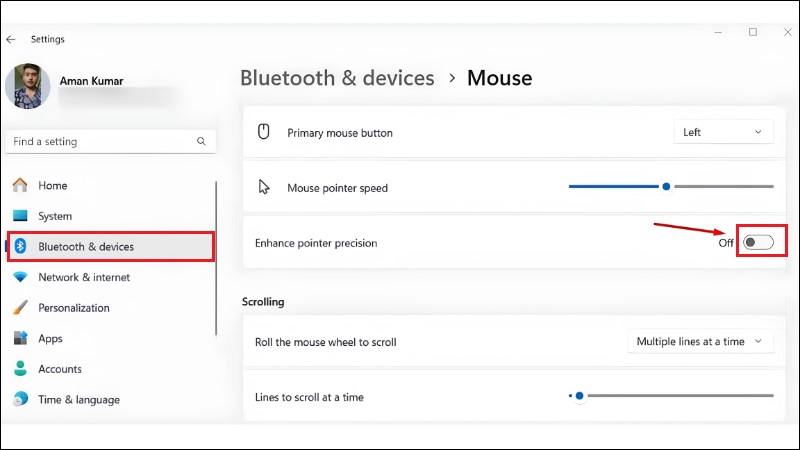Toggle Enhance pointer precision switch
This screenshot has width=800, height=450.
click(x=758, y=242)
